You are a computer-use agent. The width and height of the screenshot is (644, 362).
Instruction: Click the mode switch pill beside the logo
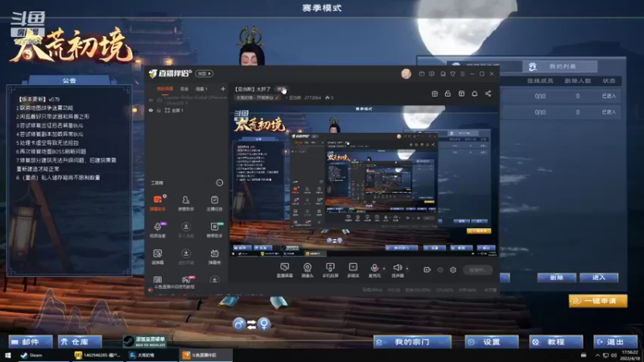coord(204,73)
